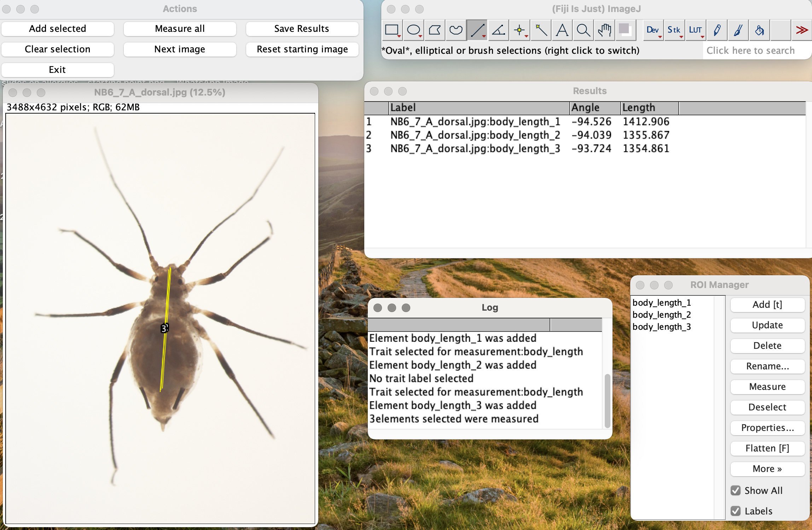Click Clear selection button
The width and height of the screenshot is (812, 530).
point(58,49)
